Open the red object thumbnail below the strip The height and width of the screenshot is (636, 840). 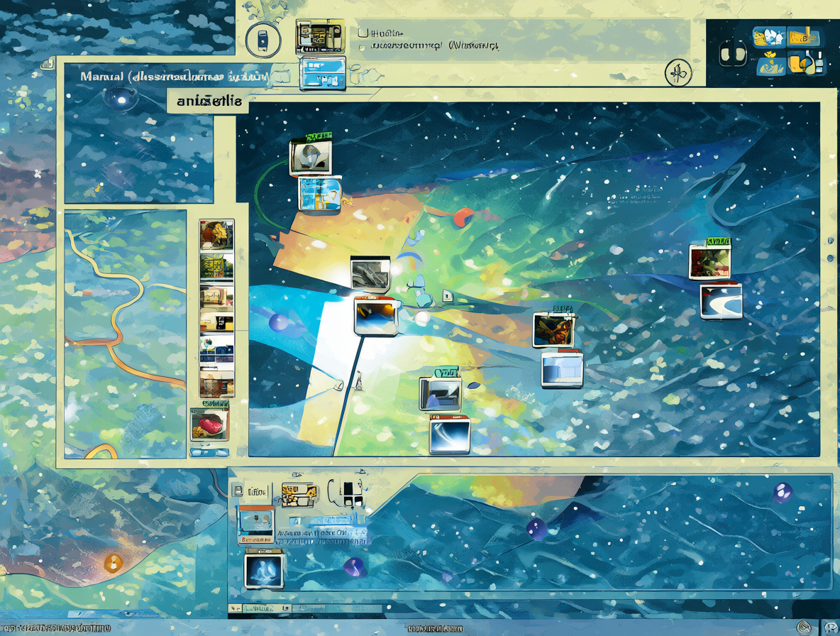(209, 424)
